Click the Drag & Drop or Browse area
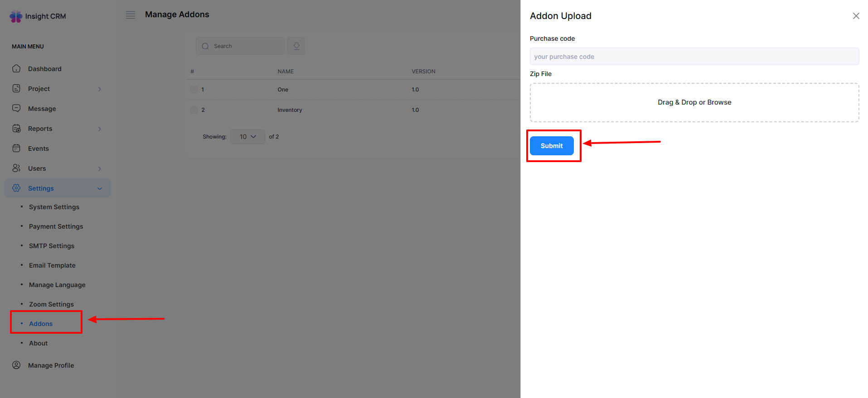 (694, 102)
